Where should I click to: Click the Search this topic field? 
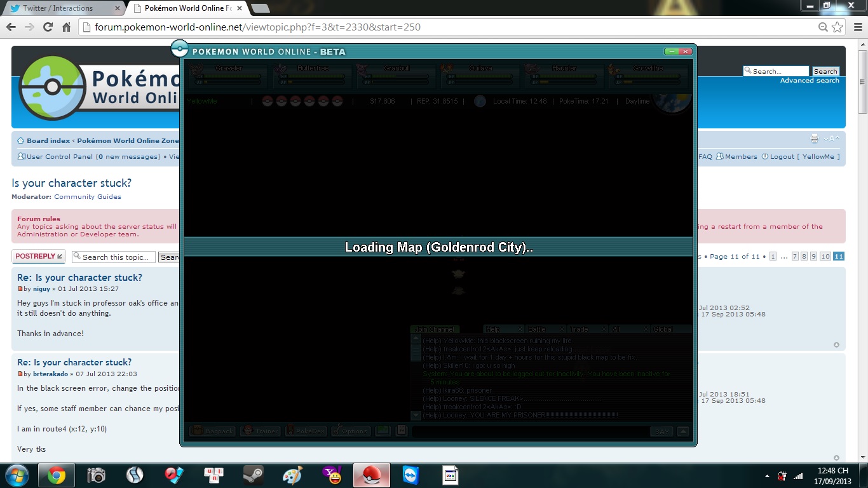[114, 257]
